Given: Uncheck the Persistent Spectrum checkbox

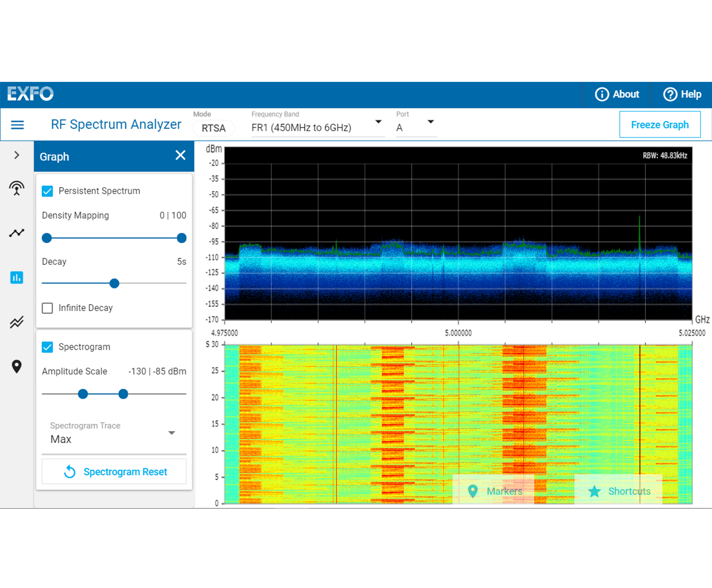Looking at the screenshot, I should (47, 191).
